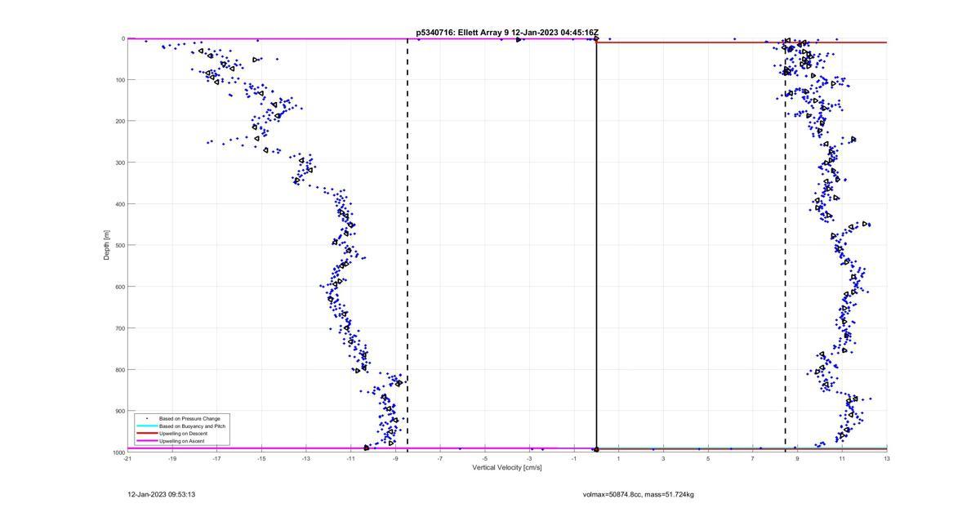The height and width of the screenshot is (508, 980).
Task: Click the velocity-axis tick label positive "5"
Action: pos(708,458)
